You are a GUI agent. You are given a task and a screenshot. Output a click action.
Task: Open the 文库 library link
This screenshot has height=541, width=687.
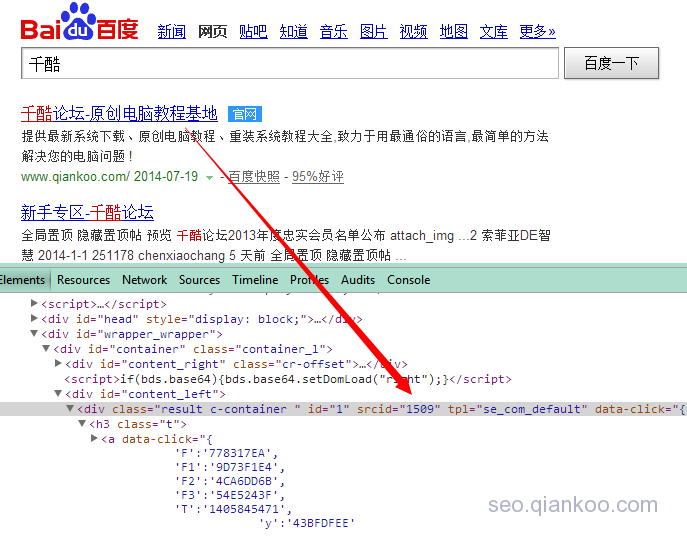pos(494,32)
